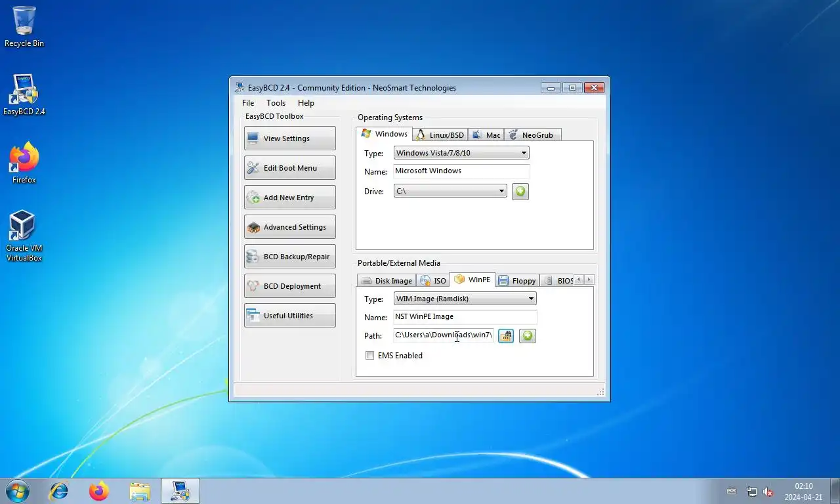The width and height of the screenshot is (840, 504).
Task: Close the EasyBCD window
Action: tap(594, 88)
